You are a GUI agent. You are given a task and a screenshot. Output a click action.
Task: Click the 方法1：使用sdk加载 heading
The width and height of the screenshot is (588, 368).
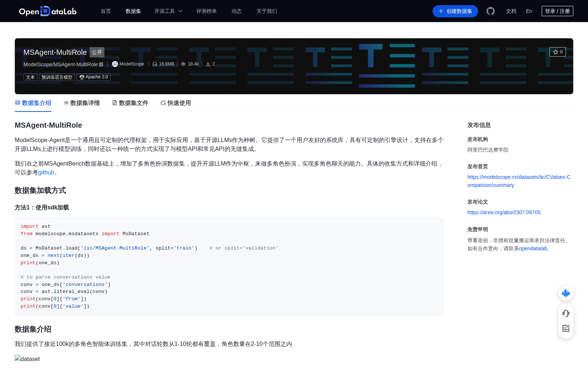[x=42, y=208]
